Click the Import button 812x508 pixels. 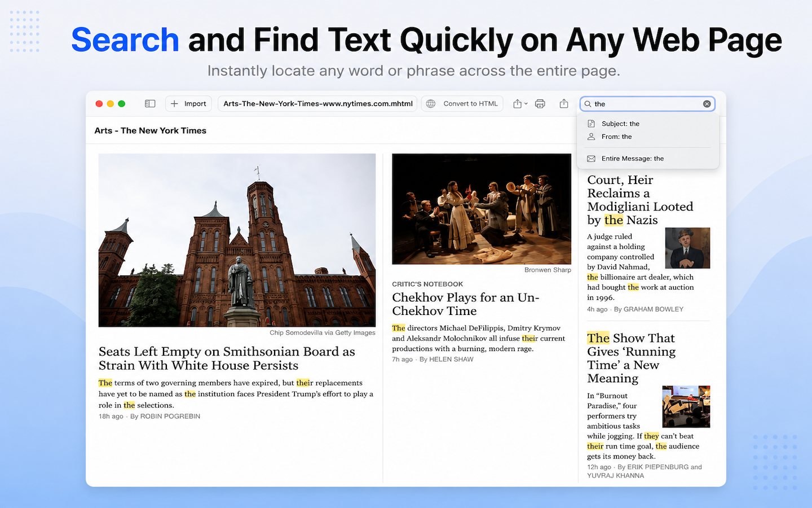[189, 104]
